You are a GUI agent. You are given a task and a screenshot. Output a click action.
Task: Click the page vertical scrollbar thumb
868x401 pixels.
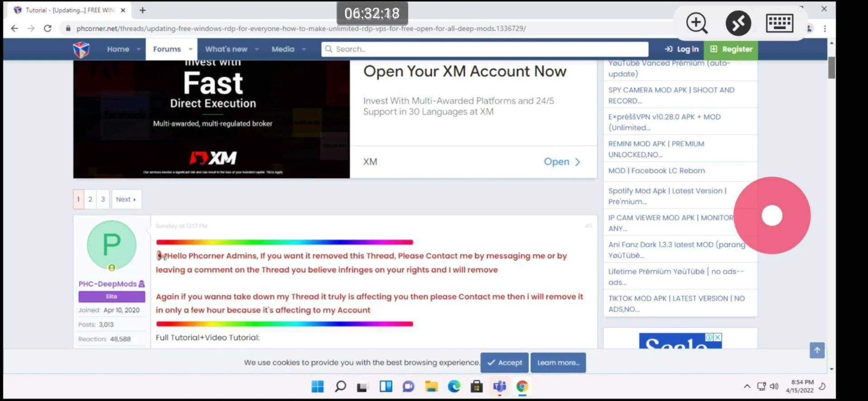click(831, 68)
